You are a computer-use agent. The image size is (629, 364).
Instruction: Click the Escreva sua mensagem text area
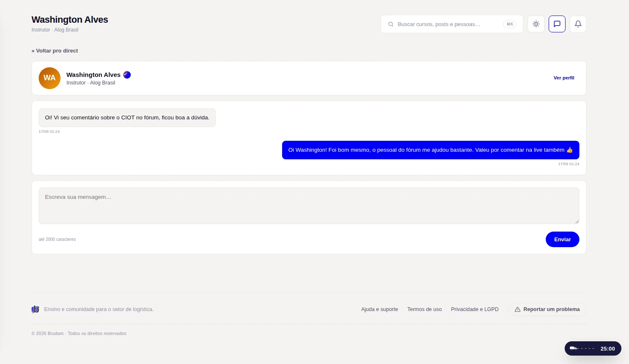click(309, 206)
